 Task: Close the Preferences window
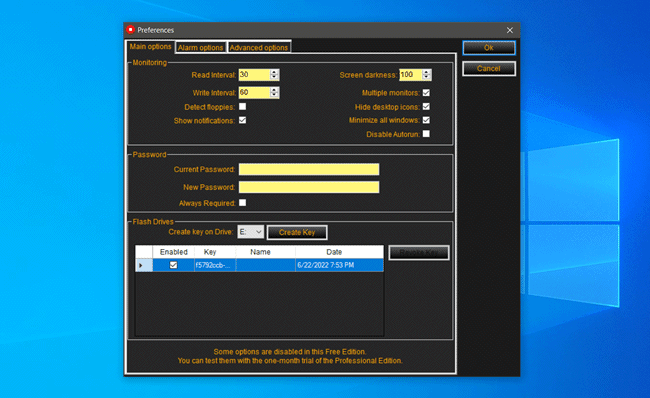click(x=509, y=30)
